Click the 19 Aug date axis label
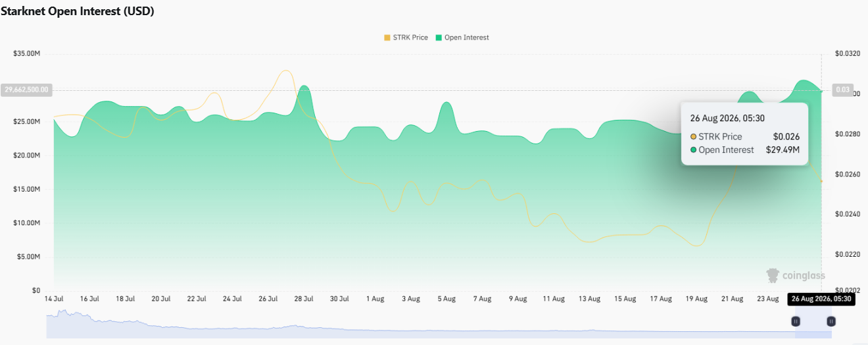The height and width of the screenshot is (345, 868). (x=696, y=298)
